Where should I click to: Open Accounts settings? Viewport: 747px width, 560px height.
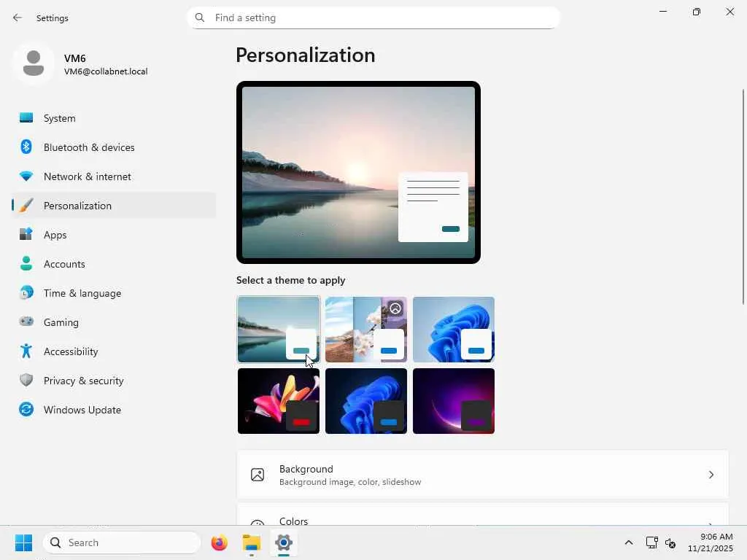[x=114, y=263]
